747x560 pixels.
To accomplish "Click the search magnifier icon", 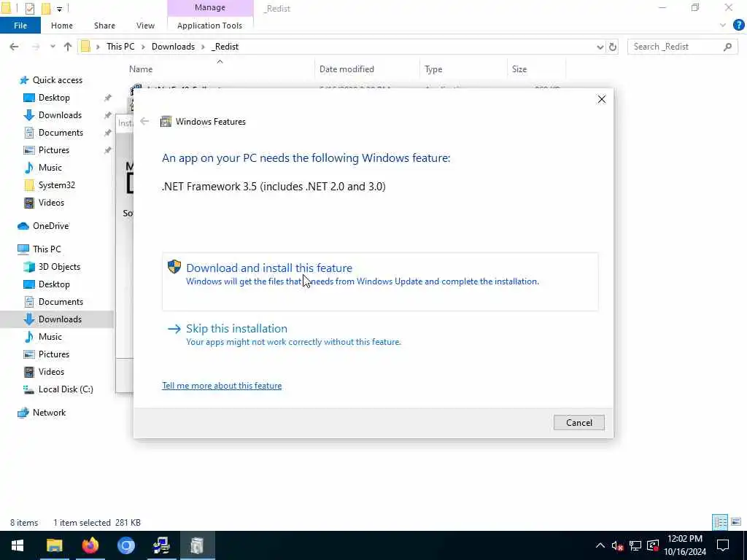I will pos(727,47).
